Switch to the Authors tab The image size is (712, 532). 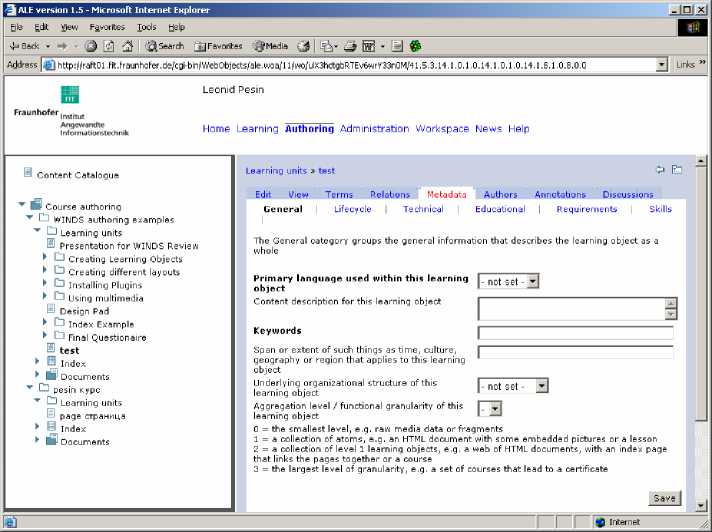point(500,195)
